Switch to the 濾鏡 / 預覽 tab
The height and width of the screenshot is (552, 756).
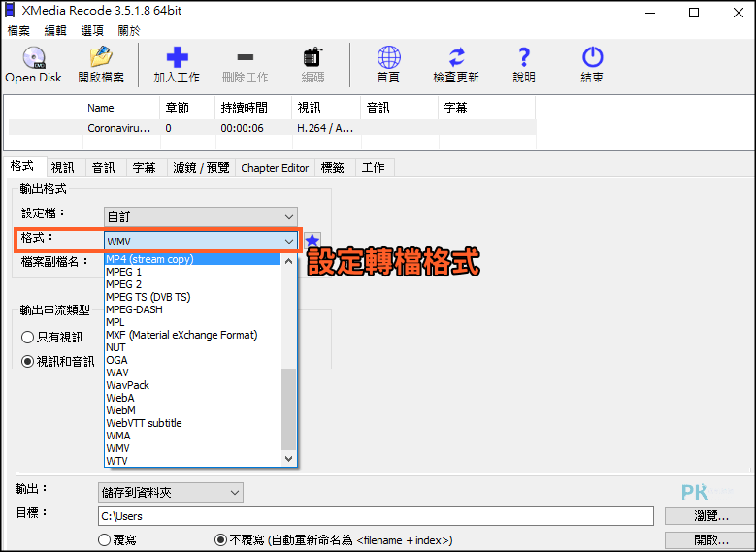pyautogui.click(x=201, y=167)
